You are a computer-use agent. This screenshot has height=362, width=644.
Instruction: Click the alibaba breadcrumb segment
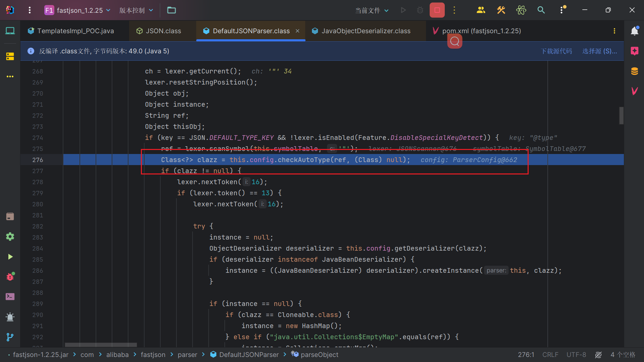[x=117, y=355]
